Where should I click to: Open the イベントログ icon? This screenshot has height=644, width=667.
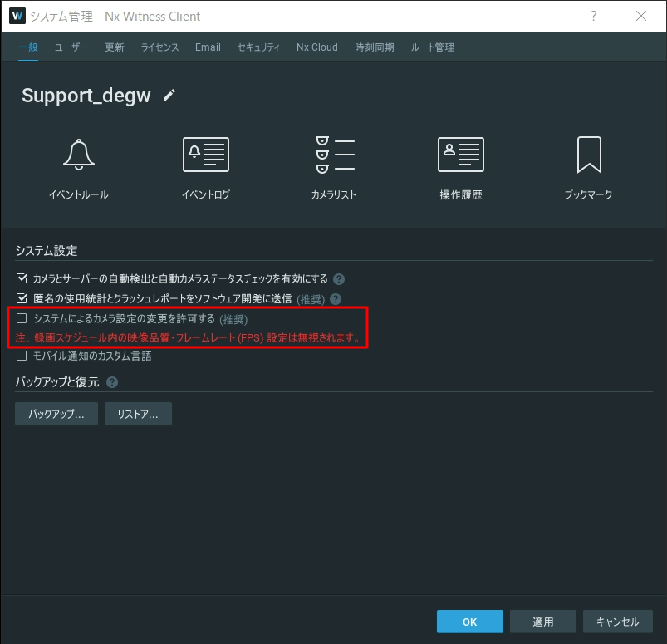(x=206, y=155)
